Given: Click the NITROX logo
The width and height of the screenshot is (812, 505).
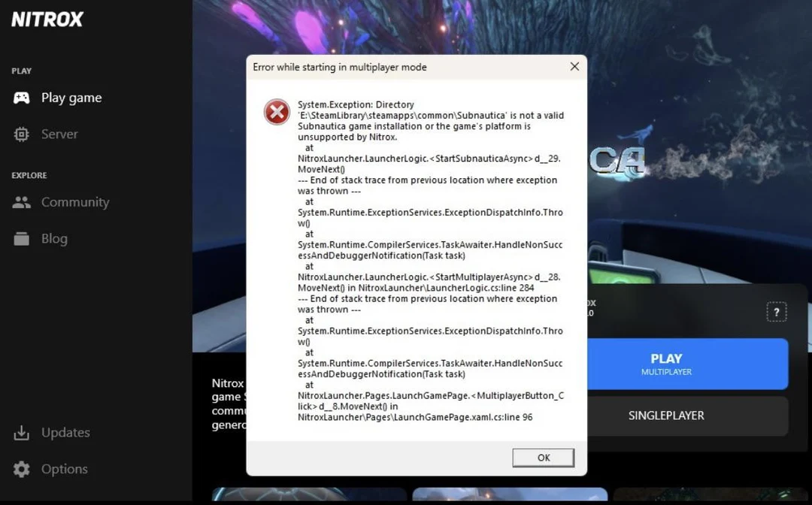Looking at the screenshot, I should click(x=47, y=20).
